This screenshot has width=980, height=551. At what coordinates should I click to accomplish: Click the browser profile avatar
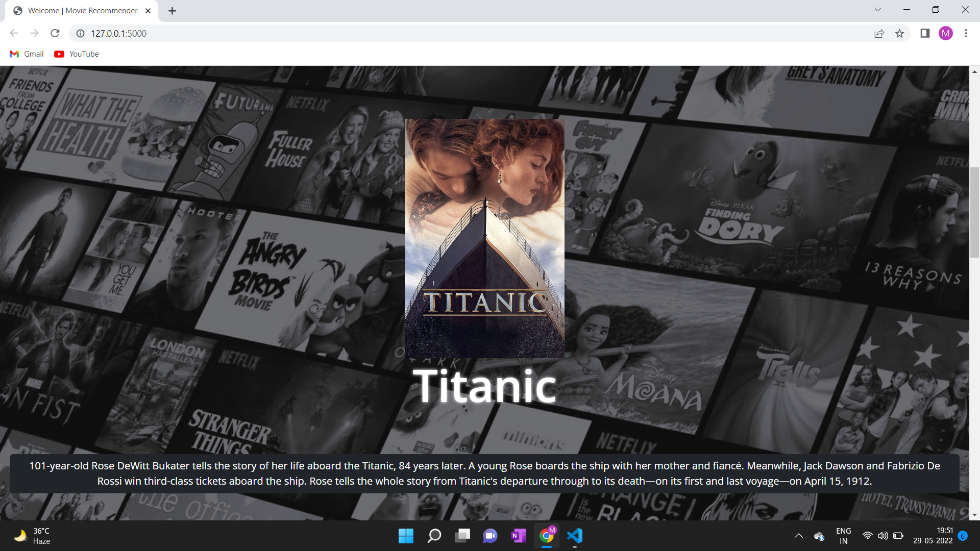[x=946, y=33]
